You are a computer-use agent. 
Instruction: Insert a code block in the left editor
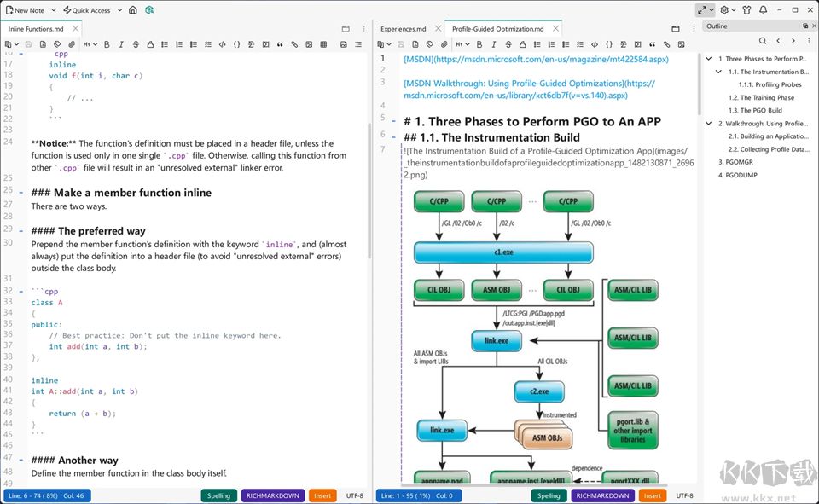tap(236, 44)
